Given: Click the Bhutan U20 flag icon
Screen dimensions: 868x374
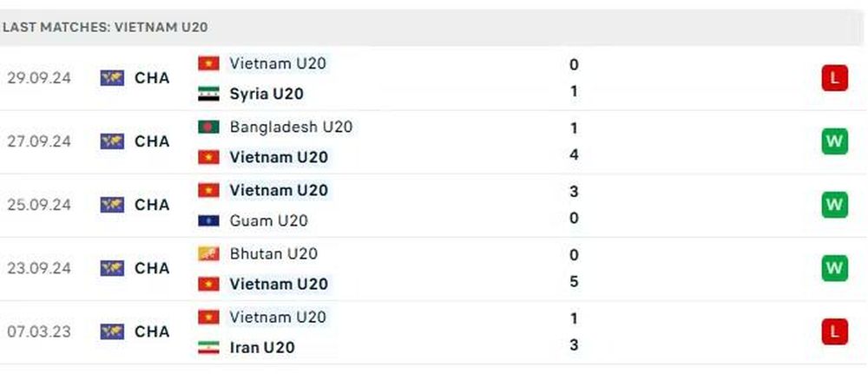Looking at the screenshot, I should tap(208, 254).
